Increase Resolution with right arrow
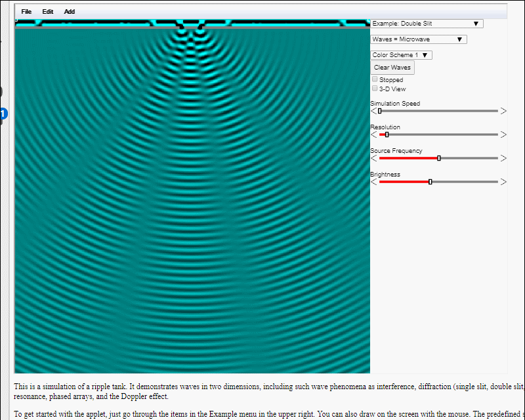Viewport: 525px width, 420px height. point(503,135)
